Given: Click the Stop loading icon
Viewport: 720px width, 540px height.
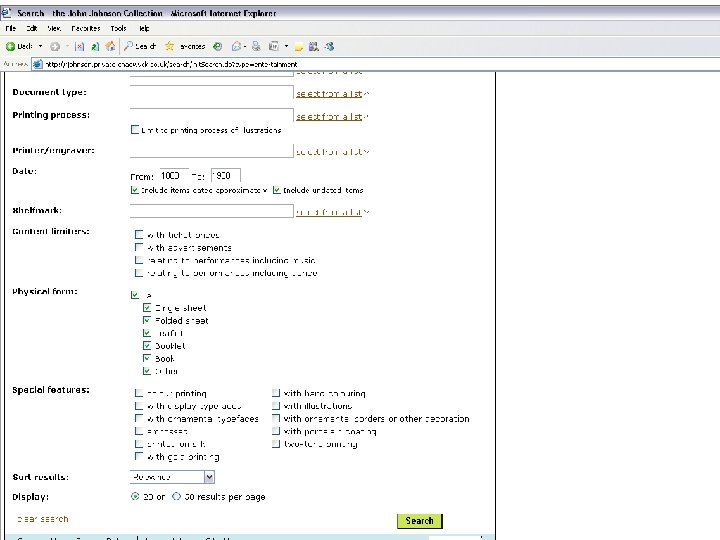Looking at the screenshot, I should [79, 46].
